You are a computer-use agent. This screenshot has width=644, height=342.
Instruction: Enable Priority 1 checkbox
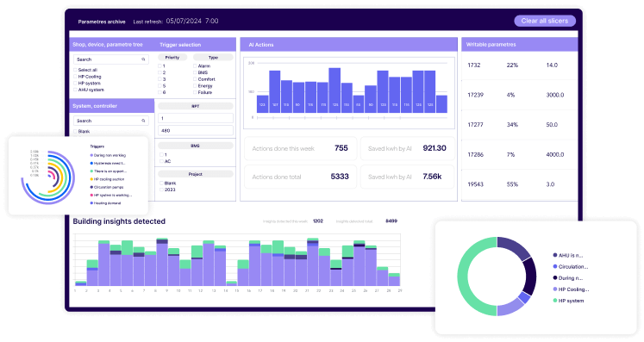tap(159, 66)
